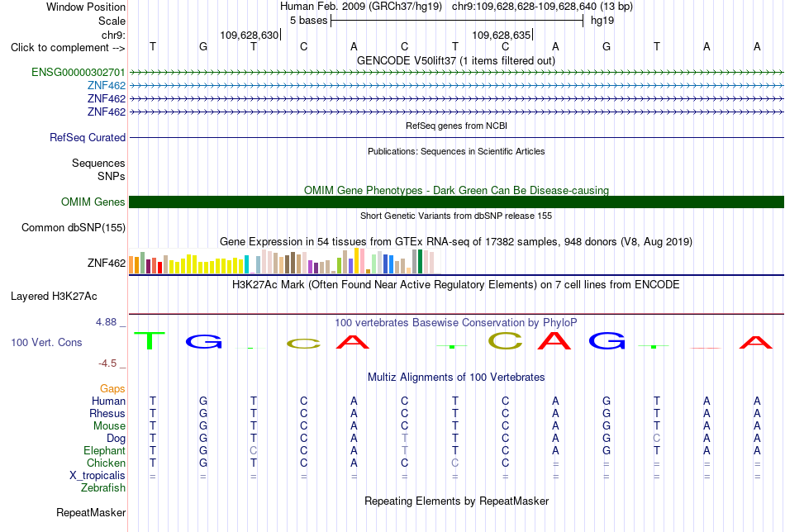Open the GENCODE V50lift37 track title
785x532 pixels.
[456, 60]
